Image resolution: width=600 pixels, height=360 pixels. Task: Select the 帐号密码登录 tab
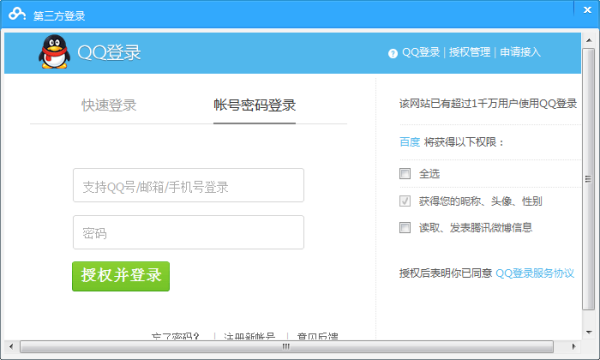pyautogui.click(x=254, y=105)
